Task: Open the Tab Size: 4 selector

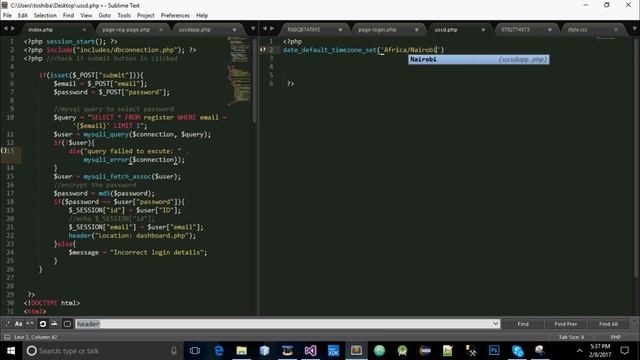Action: pyautogui.click(x=571, y=337)
